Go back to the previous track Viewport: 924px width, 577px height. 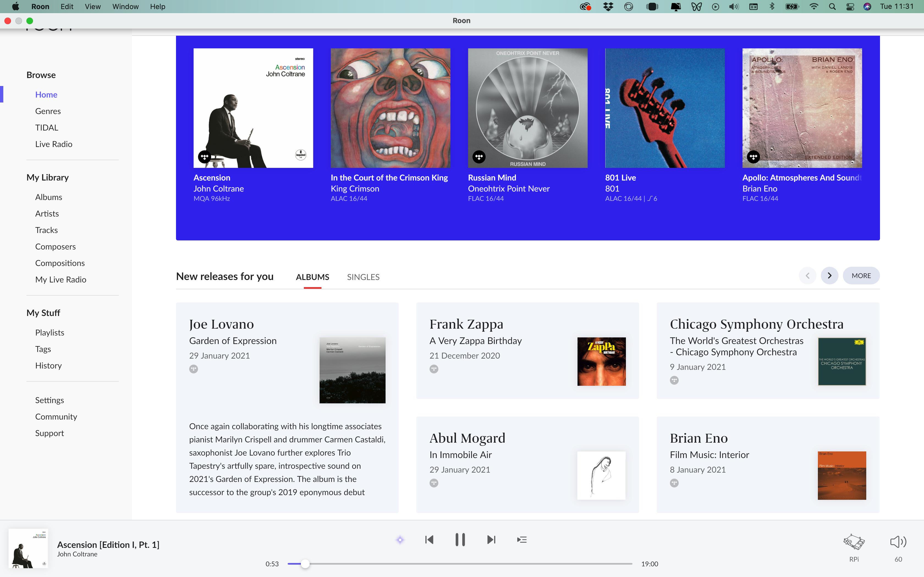pos(429,540)
